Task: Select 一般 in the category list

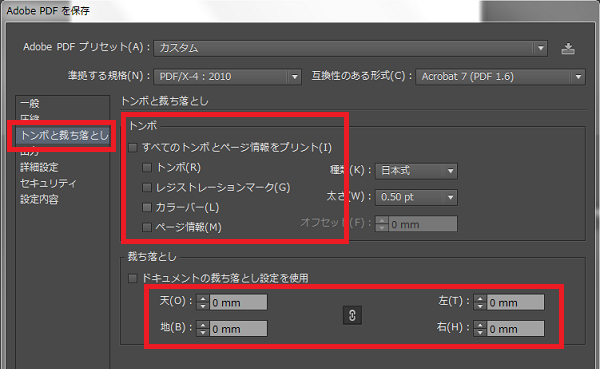Action: pyautogui.click(x=30, y=103)
